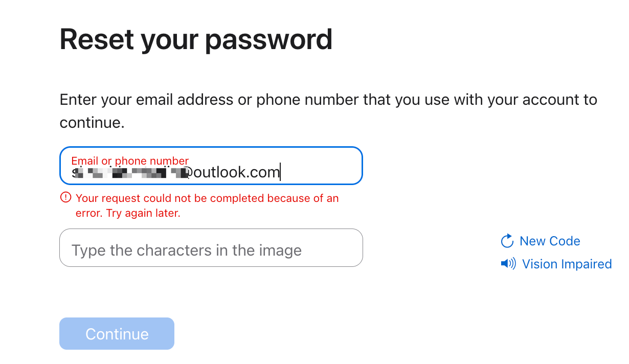Open the Vision Impaired audio option link
Viewport: 629px width, 364px height.
point(567,264)
